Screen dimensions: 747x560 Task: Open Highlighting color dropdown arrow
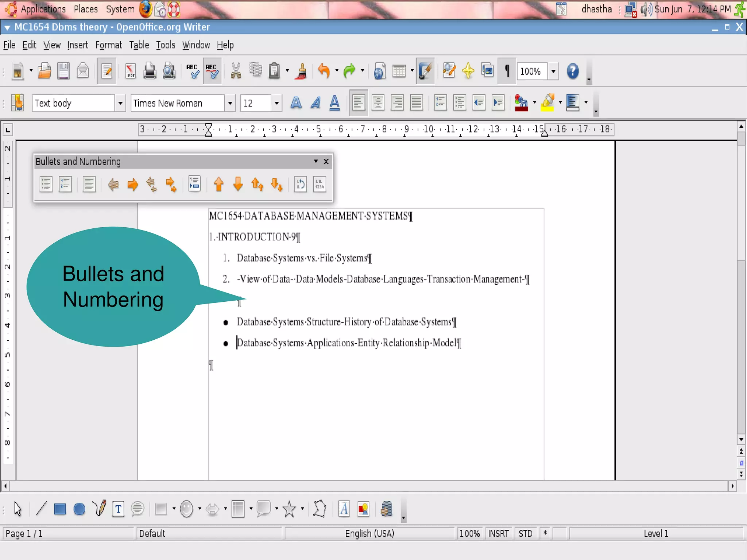click(x=560, y=103)
